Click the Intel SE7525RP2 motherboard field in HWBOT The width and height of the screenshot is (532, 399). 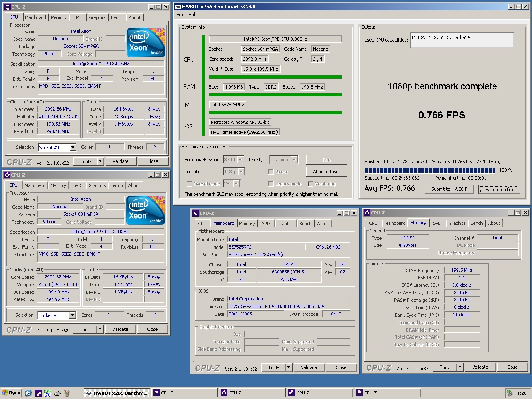pyautogui.click(x=228, y=105)
